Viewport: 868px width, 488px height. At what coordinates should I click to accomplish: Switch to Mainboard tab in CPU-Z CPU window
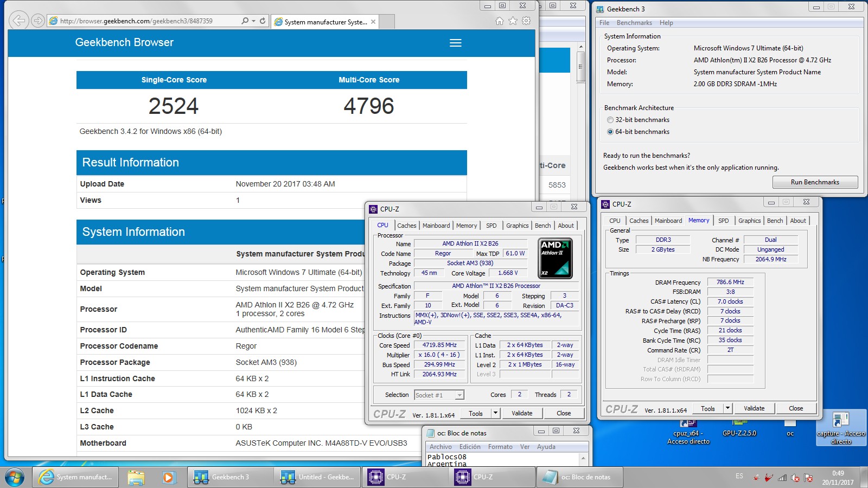point(436,226)
